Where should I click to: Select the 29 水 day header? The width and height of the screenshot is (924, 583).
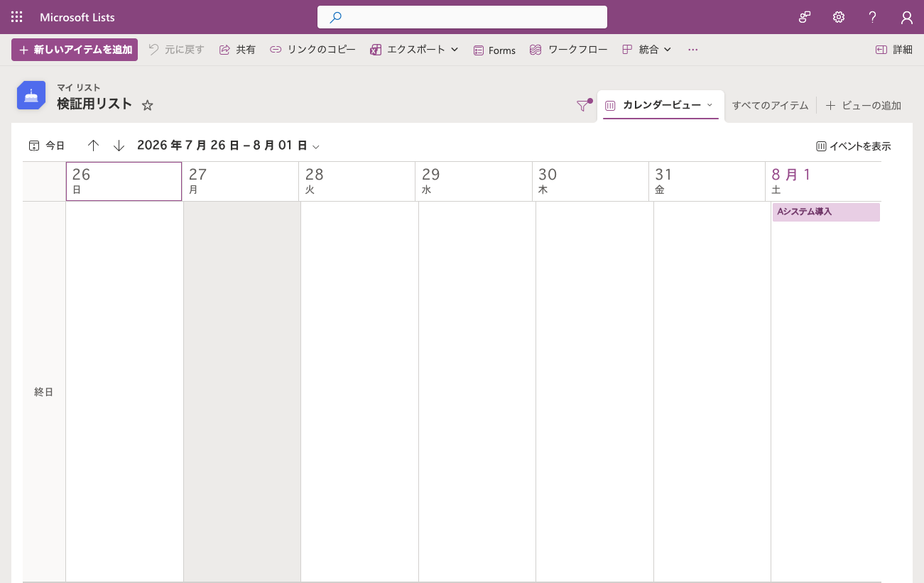pyautogui.click(x=474, y=182)
